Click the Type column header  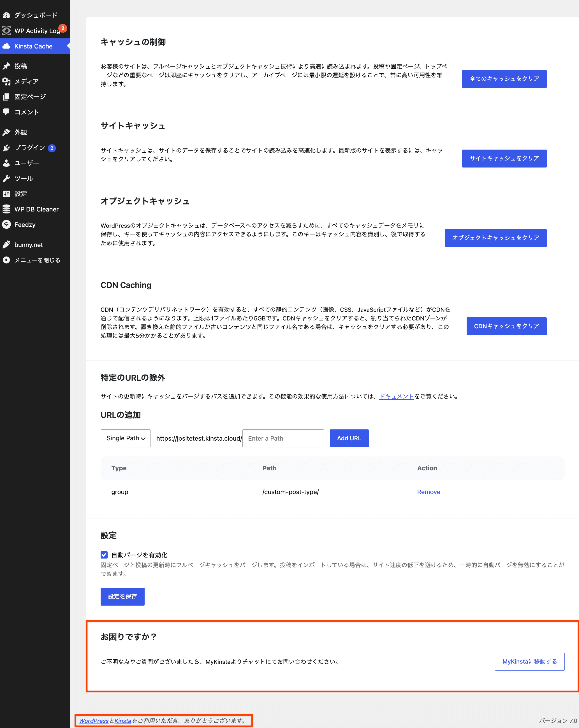click(x=119, y=468)
